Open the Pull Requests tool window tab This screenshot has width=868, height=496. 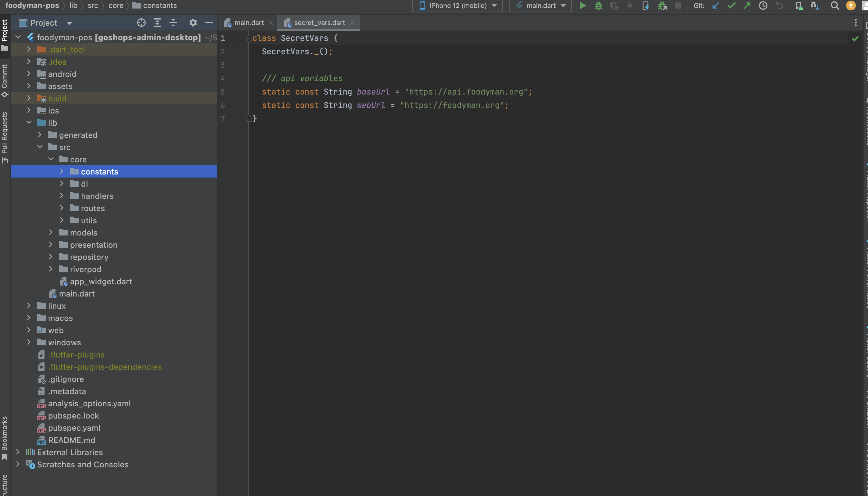[5, 138]
